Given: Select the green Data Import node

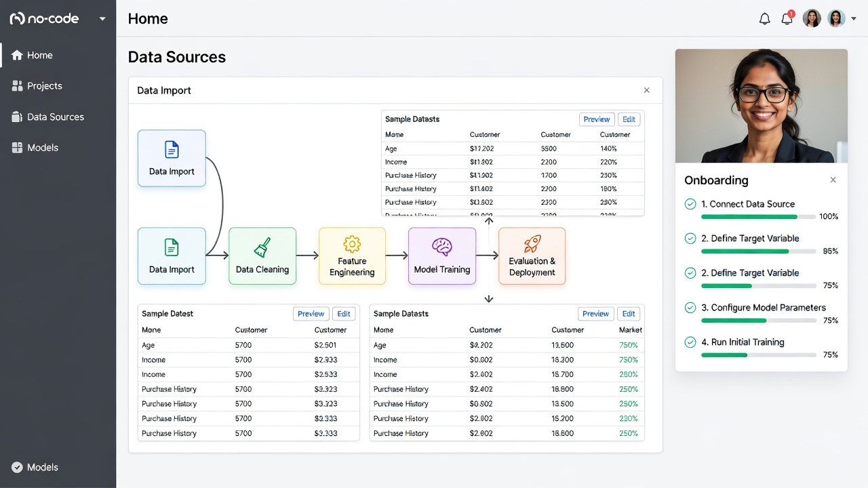Looking at the screenshot, I should [172, 256].
